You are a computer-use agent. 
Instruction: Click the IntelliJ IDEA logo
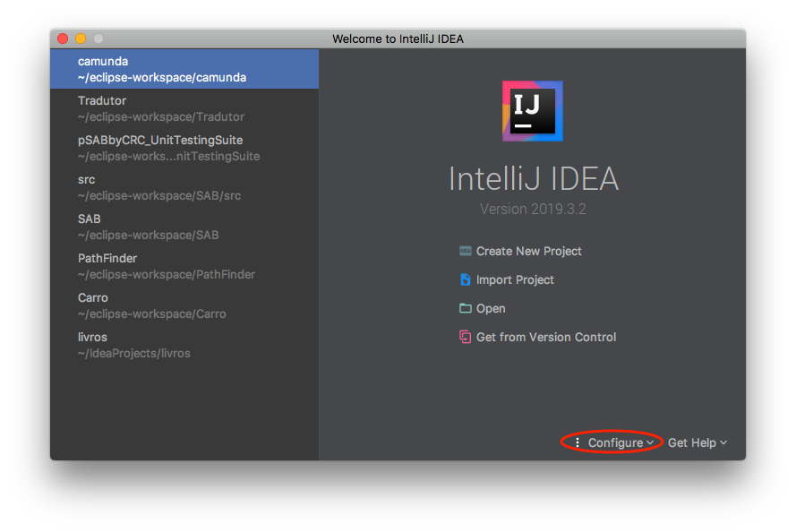[x=532, y=111]
